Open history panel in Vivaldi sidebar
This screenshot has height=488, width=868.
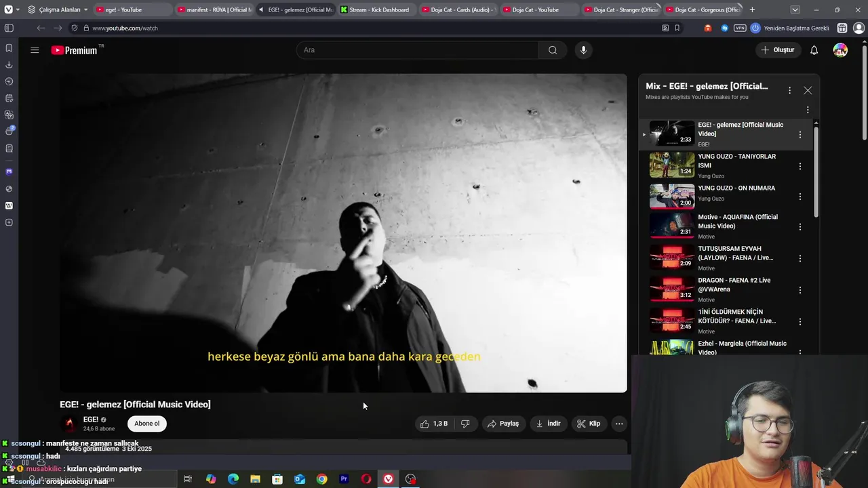[x=9, y=81]
